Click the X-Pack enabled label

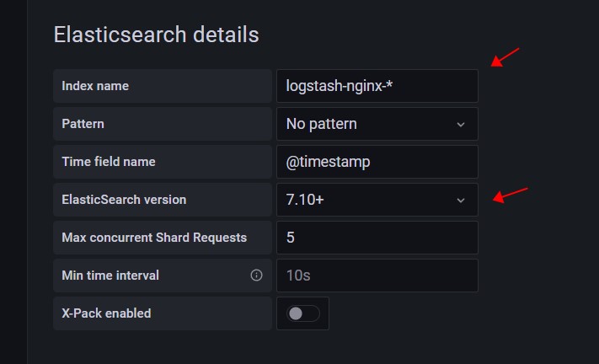[x=107, y=313]
